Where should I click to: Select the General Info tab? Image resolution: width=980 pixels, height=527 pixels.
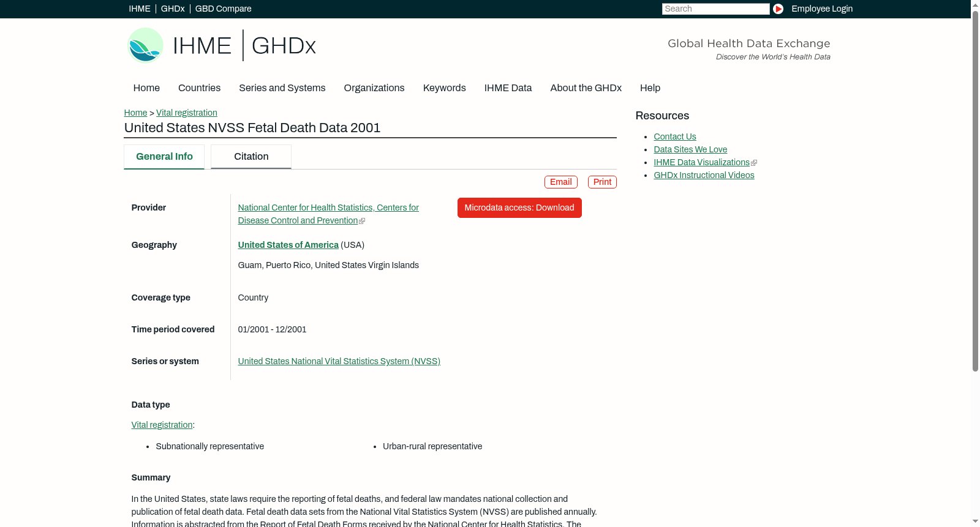coord(164,157)
